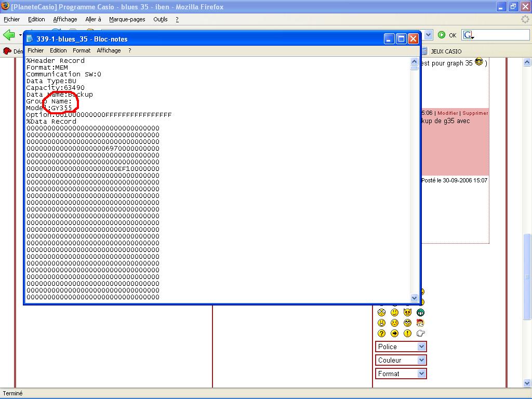Click the %Data Record line
Viewport: 532px width, 399px height.
tap(51, 122)
